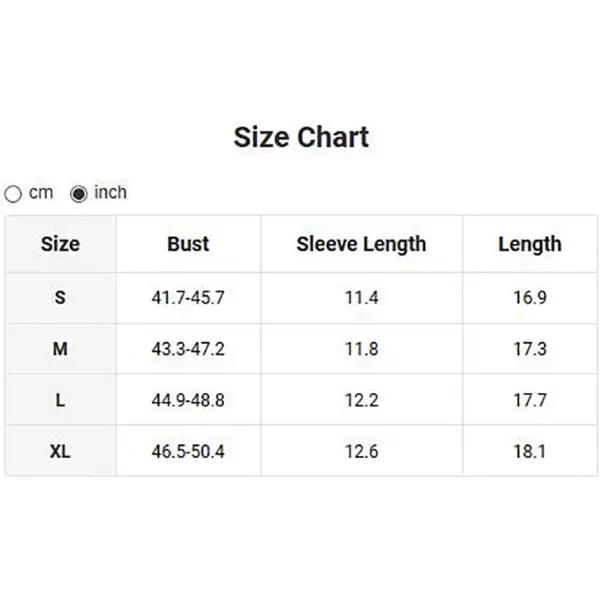
Task: Click length value 17.7
Action: pyautogui.click(x=529, y=400)
